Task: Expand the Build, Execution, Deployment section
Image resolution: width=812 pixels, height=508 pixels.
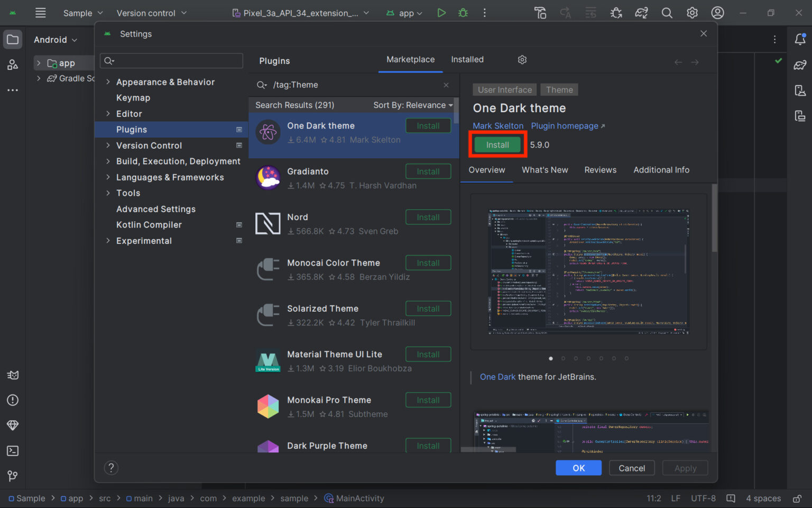Action: 108,161
